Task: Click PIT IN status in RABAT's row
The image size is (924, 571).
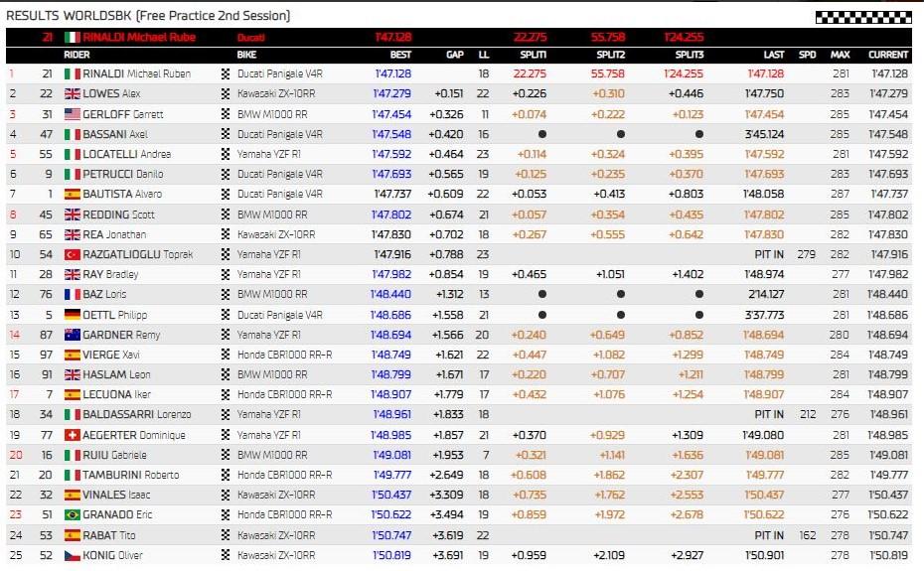Action: [769, 535]
